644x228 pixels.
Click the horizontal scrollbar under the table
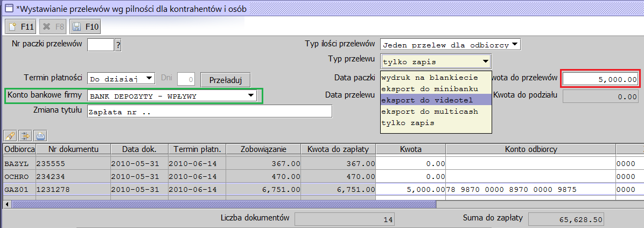point(224,204)
